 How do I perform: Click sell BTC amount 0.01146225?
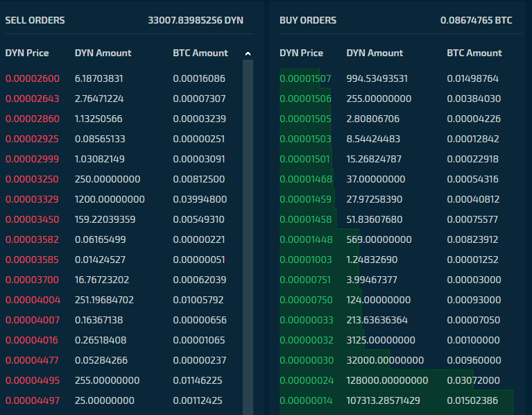pos(198,380)
